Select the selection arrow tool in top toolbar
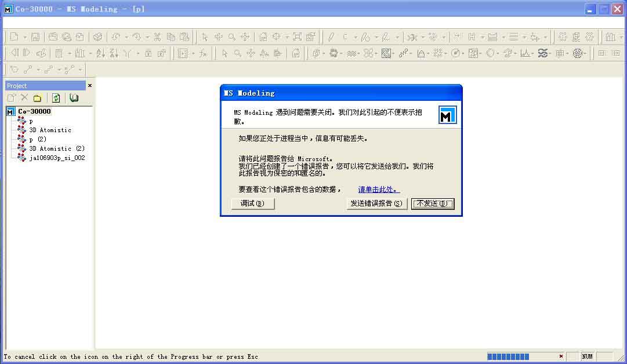The image size is (627, 364). pyautogui.click(x=205, y=37)
